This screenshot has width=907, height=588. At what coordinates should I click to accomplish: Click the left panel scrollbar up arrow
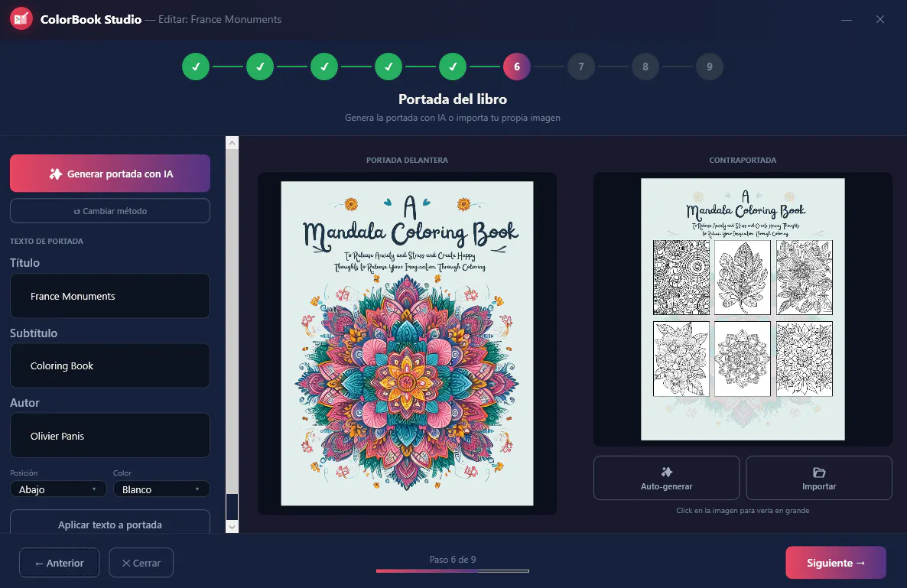coord(232,143)
